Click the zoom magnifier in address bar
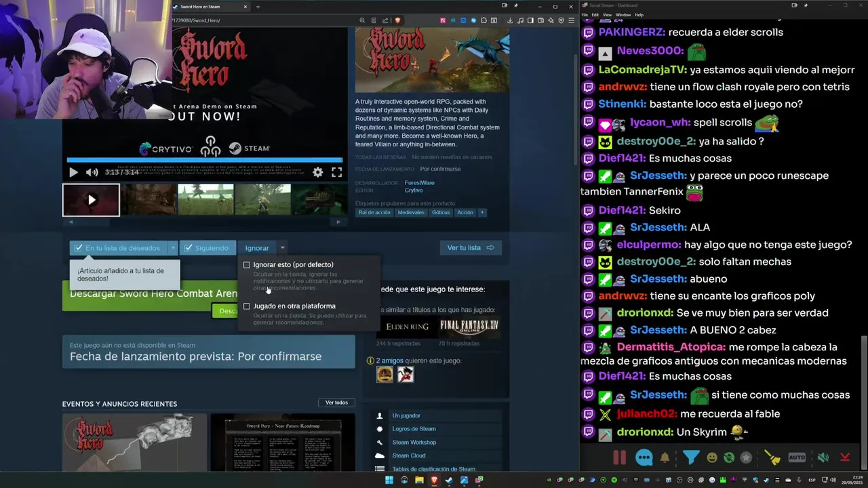The height and width of the screenshot is (488, 868). pos(363,20)
